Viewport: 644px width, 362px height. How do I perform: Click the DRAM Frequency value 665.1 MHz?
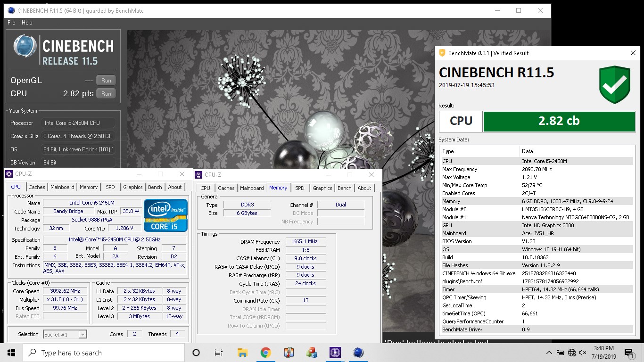tap(305, 242)
